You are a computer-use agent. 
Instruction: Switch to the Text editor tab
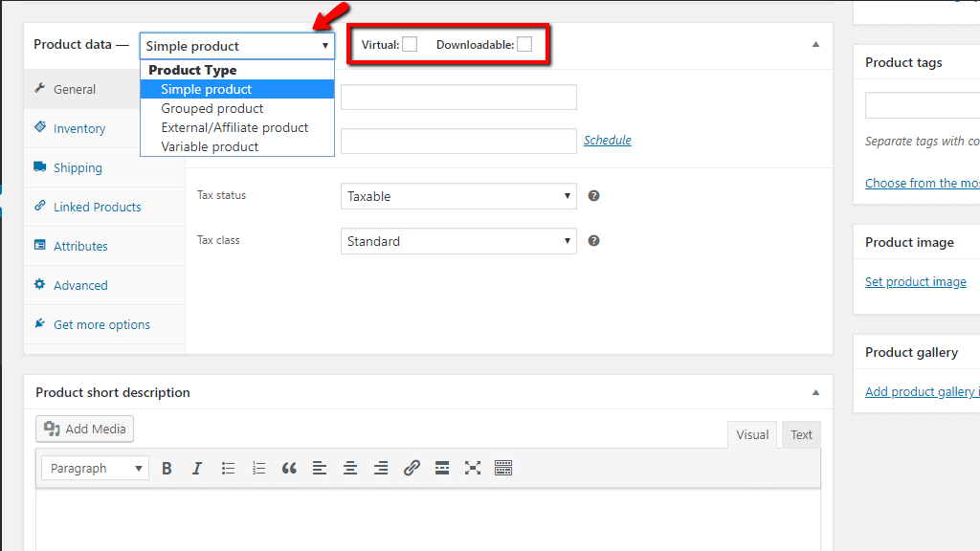point(801,435)
